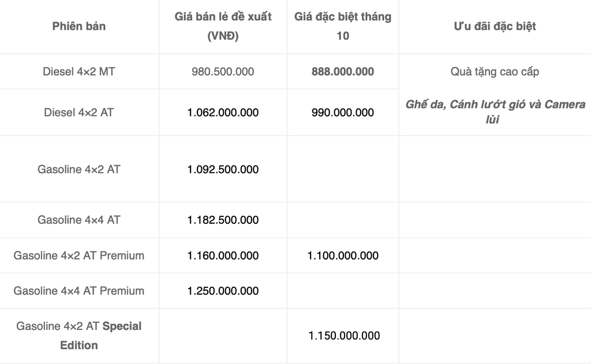Click the "Quà tặng cao cấp" text
This screenshot has height=364, width=591.
[x=495, y=72]
